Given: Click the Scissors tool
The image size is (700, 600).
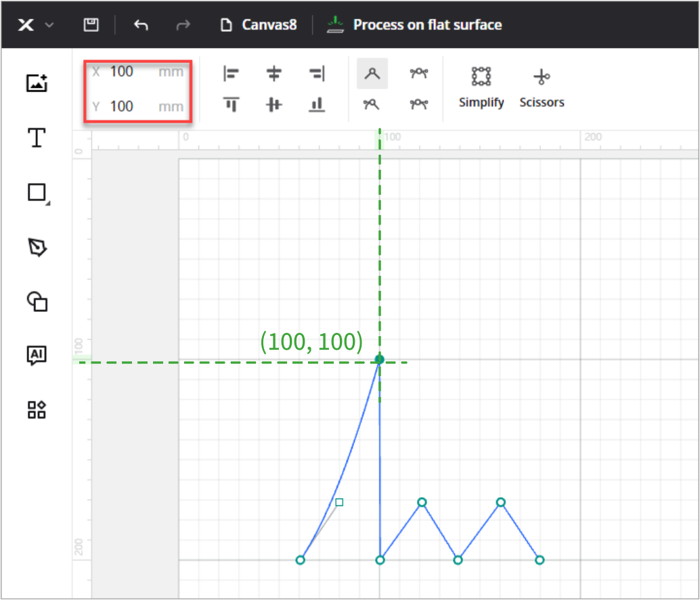Looking at the screenshot, I should [x=542, y=87].
